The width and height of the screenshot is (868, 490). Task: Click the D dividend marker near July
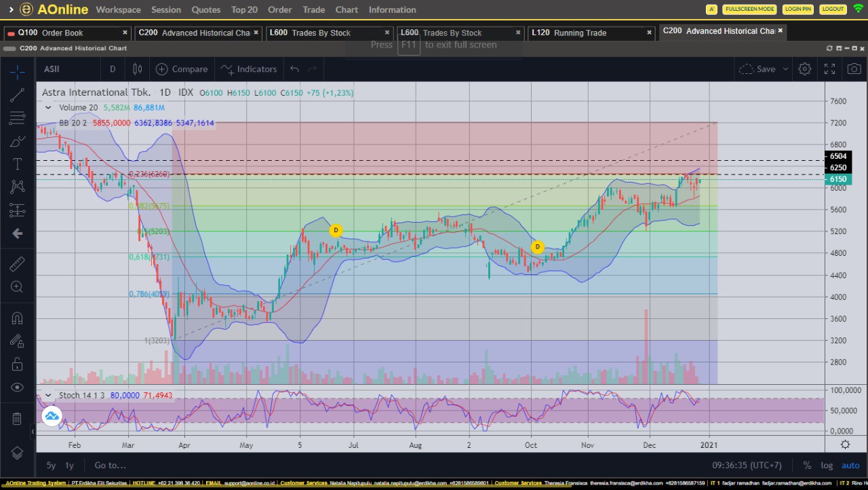(x=336, y=231)
